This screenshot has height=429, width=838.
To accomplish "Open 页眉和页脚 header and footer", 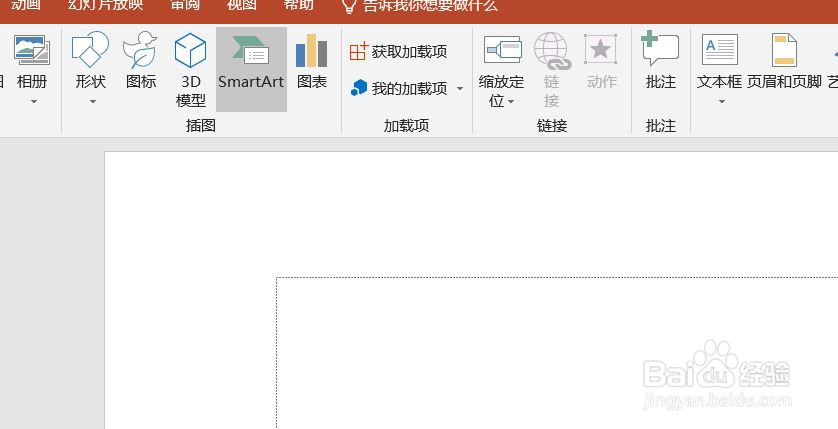I will (784, 60).
